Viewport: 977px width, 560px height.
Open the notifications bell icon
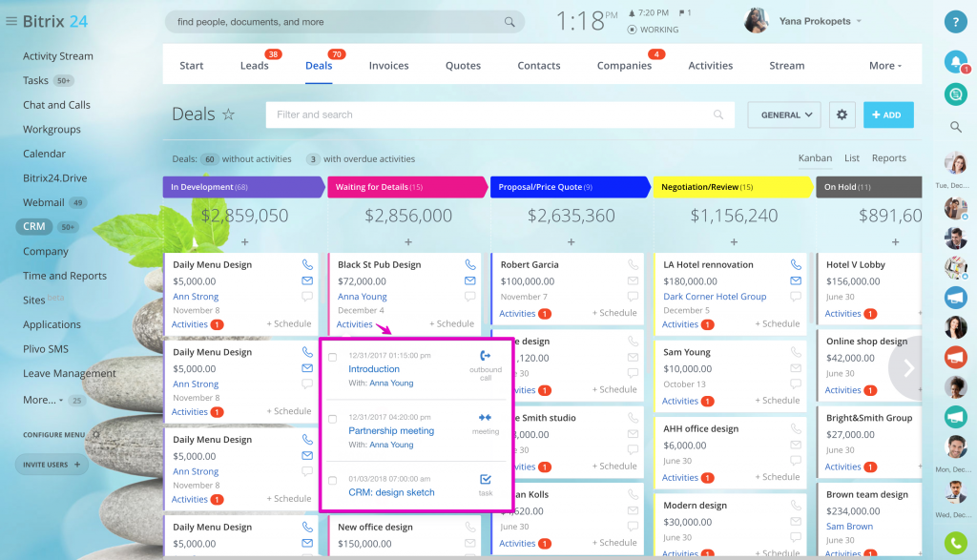[x=955, y=62]
